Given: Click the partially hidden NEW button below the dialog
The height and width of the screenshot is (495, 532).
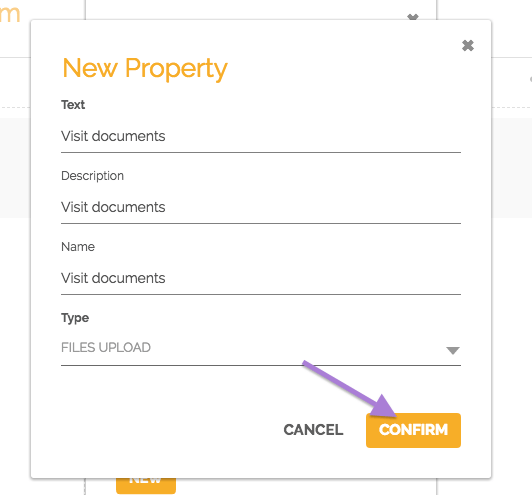Looking at the screenshot, I should (x=146, y=486).
